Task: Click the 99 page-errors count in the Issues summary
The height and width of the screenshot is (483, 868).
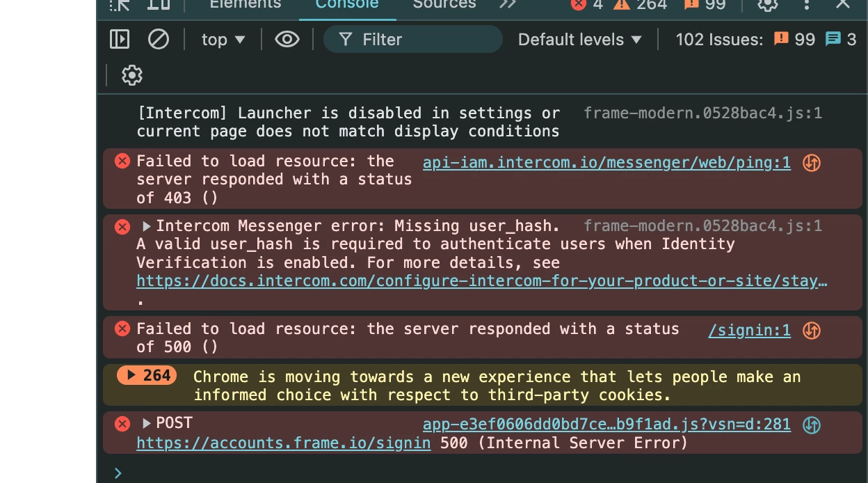Action: [794, 40]
